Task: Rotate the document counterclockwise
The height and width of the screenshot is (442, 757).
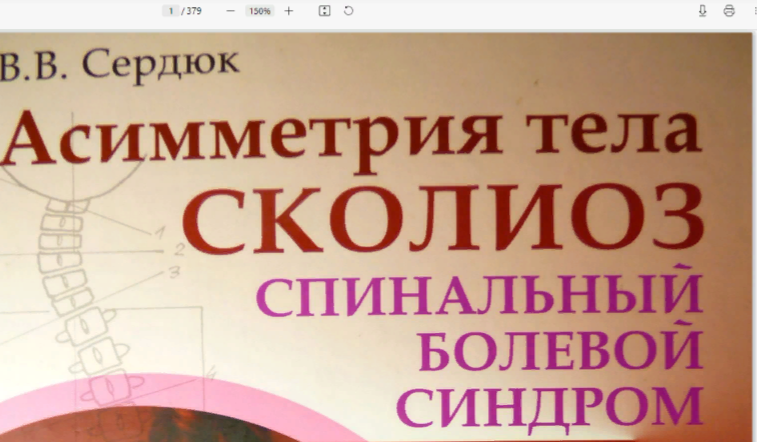Action: (348, 11)
